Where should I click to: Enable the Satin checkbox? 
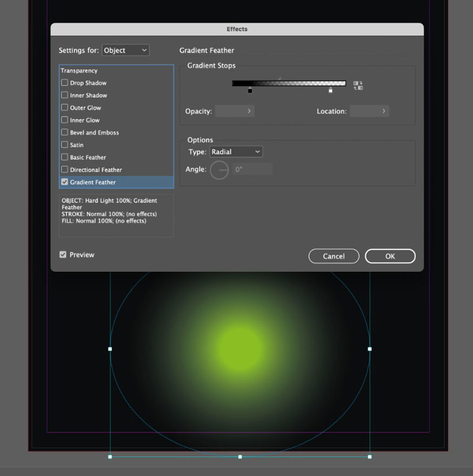tap(64, 145)
